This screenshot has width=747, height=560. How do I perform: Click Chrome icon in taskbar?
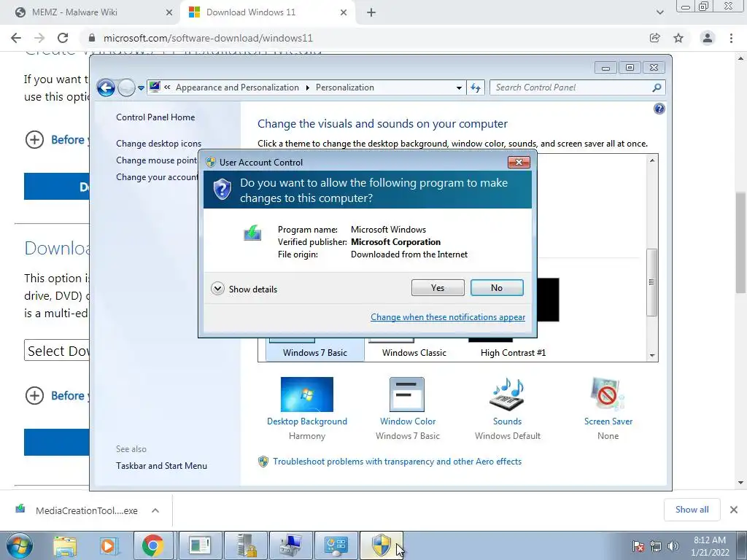click(153, 545)
